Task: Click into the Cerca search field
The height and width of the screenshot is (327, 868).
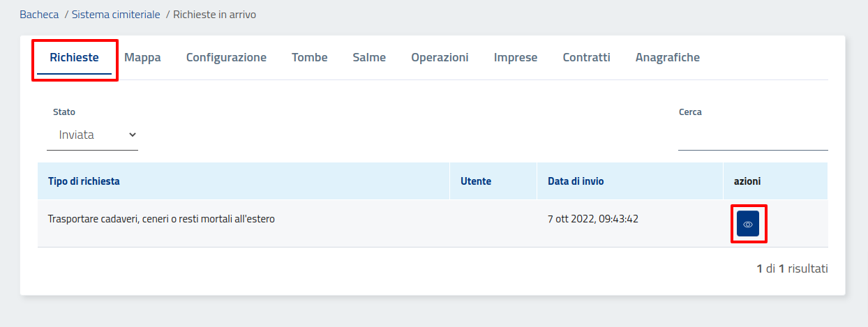Action: click(752, 136)
